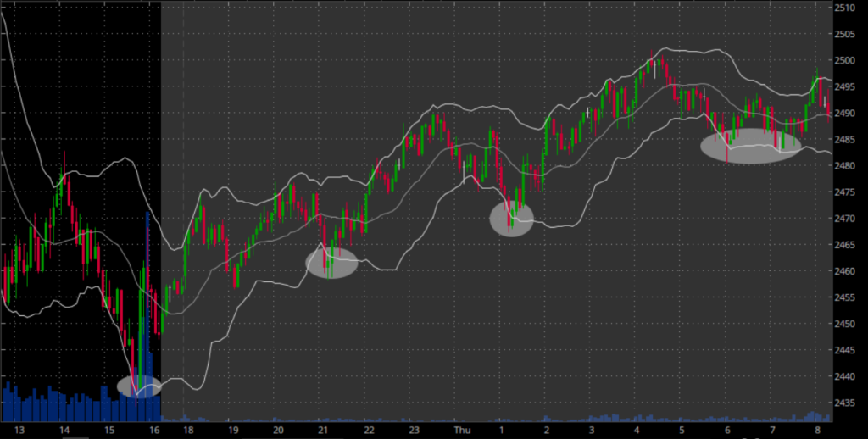The width and height of the screenshot is (868, 439).
Task: Select the 5 hour label on time axis
Action: click(x=682, y=431)
